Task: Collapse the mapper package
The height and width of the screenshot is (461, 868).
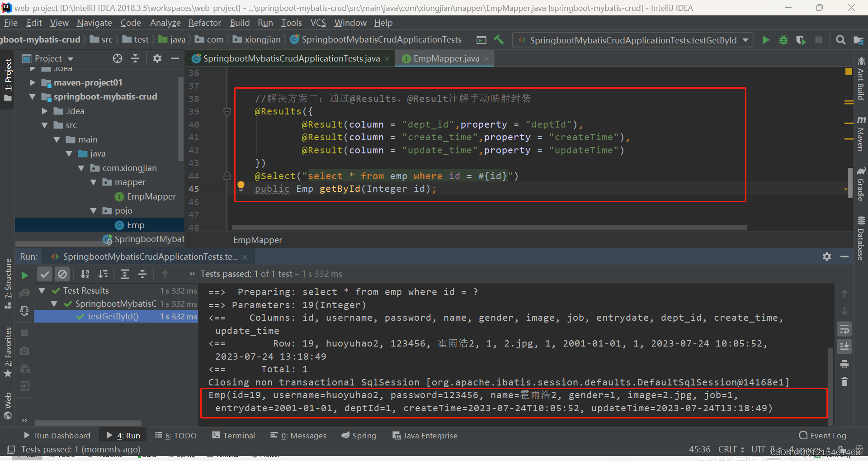Action: 94,182
